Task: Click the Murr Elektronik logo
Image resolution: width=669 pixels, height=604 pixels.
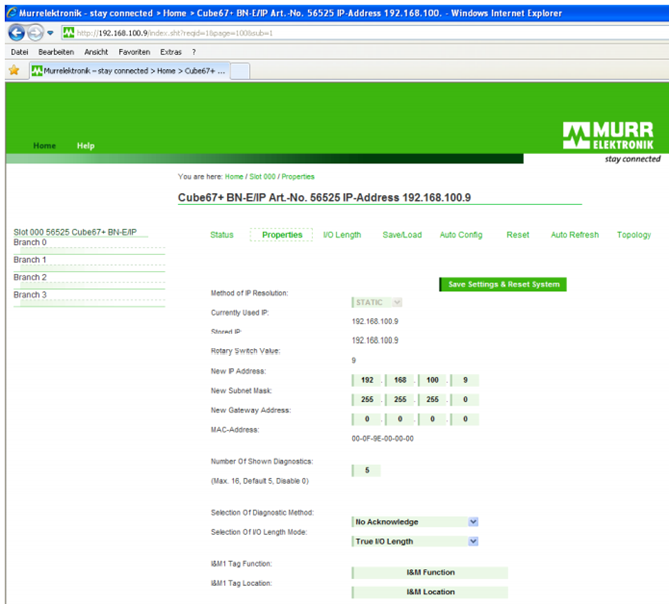Action: coord(608,136)
